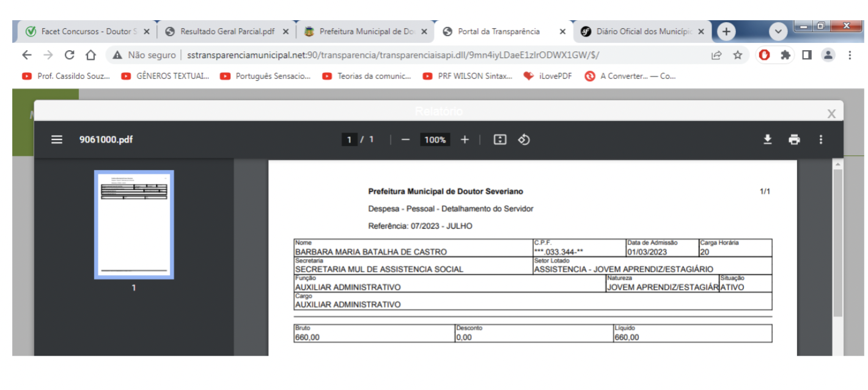Print the PDF document
Image resolution: width=868 pixels, height=390 pixels.
coord(794,140)
